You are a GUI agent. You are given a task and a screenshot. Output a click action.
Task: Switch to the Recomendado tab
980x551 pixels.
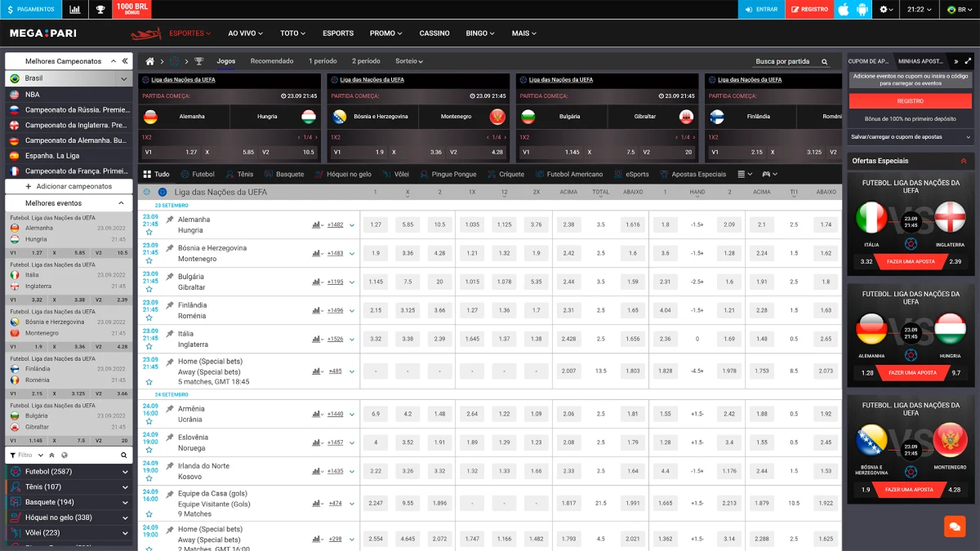point(272,61)
